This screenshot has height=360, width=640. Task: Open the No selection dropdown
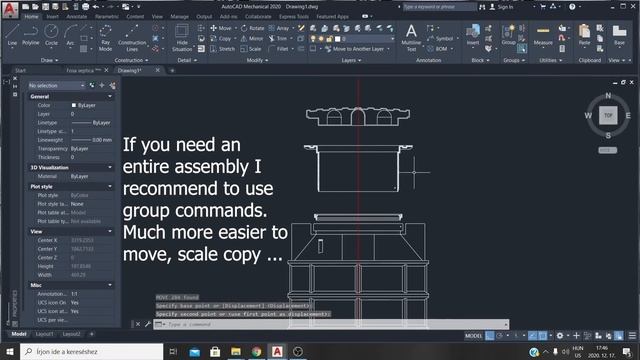[56, 85]
